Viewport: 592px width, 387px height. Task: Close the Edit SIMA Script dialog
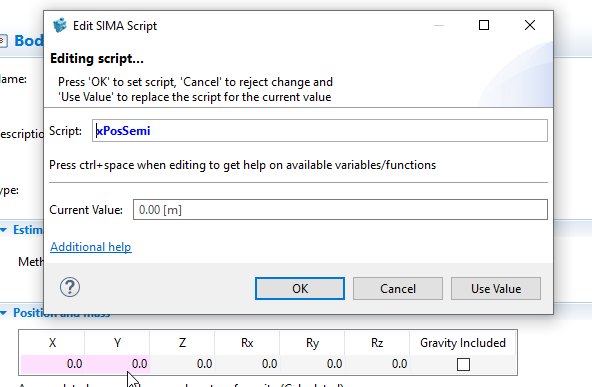(x=530, y=25)
